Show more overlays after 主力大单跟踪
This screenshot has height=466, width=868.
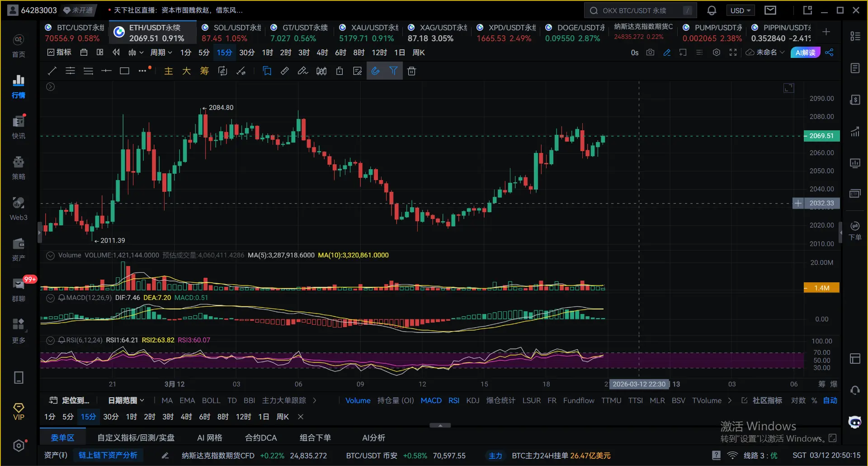coord(315,400)
